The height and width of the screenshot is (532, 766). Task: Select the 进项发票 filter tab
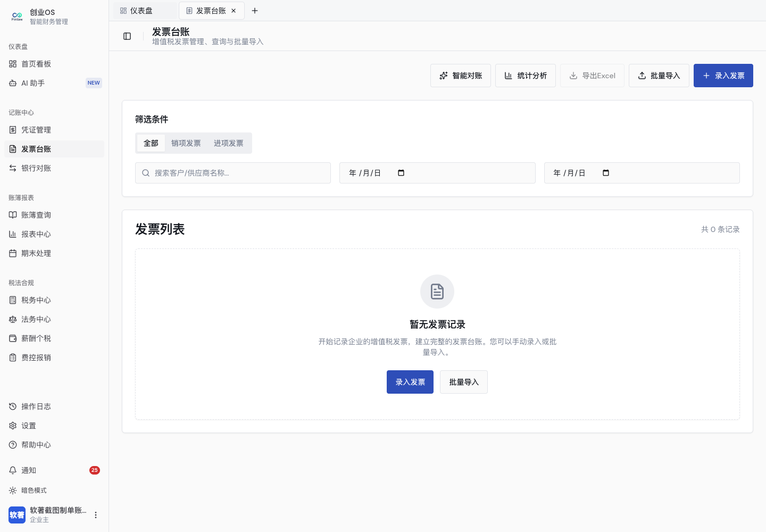(x=229, y=143)
